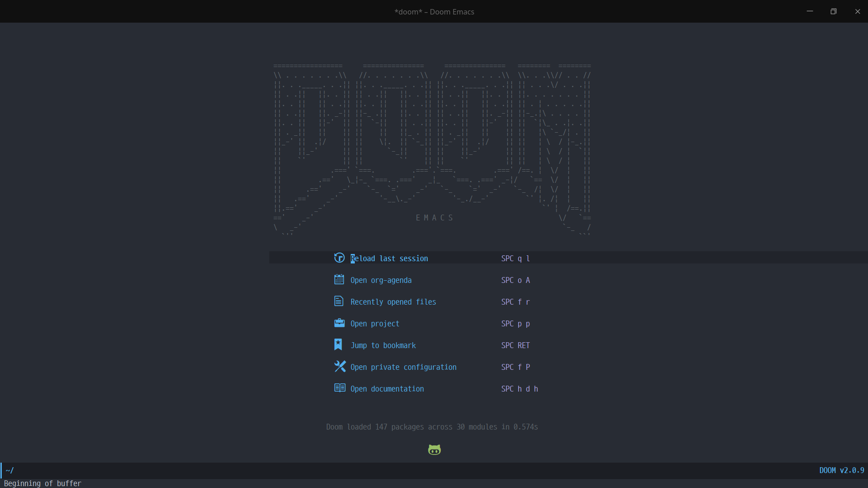Click the open project briefcase icon
The height and width of the screenshot is (488, 868).
(x=339, y=323)
